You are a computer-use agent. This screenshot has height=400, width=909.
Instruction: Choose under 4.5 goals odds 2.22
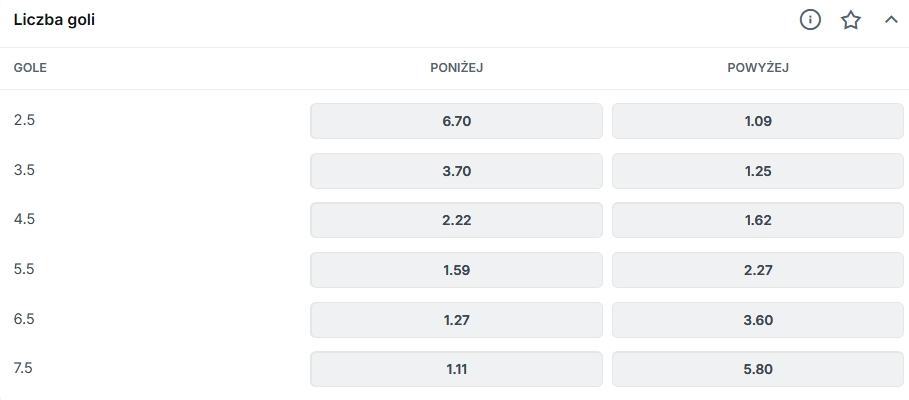click(456, 220)
